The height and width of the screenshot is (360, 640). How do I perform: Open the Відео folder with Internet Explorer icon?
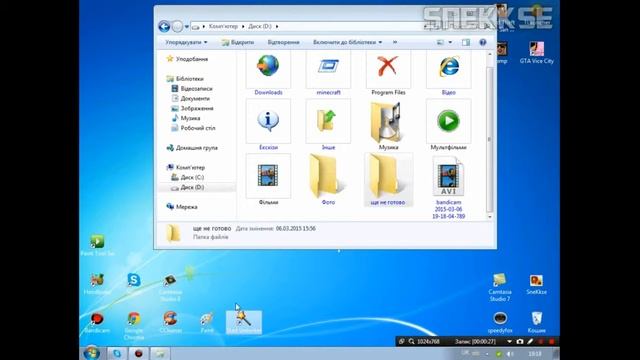pyautogui.click(x=448, y=73)
